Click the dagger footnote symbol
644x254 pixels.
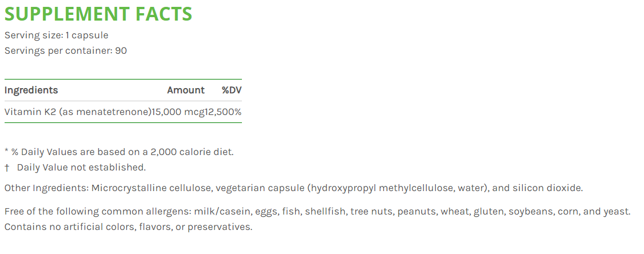[x=7, y=167]
